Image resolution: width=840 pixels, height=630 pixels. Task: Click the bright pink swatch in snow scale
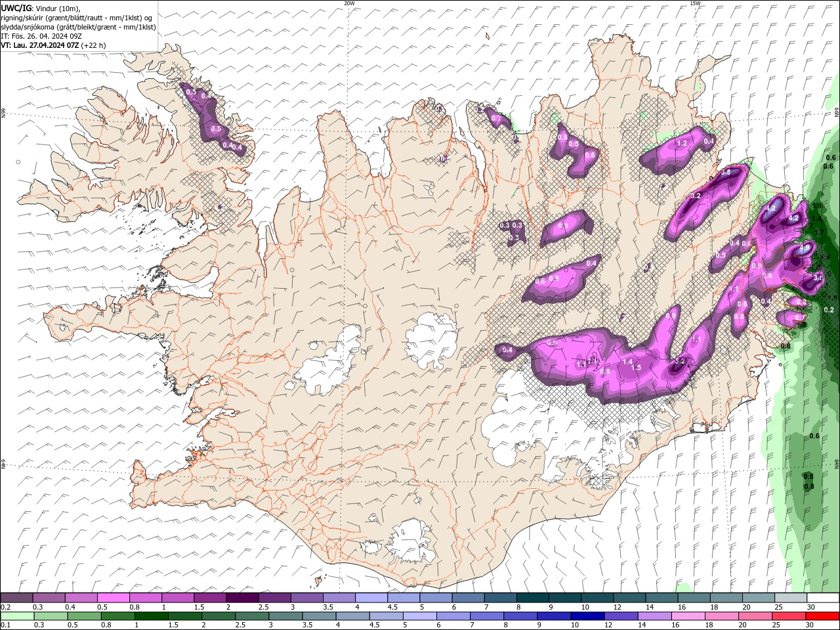113,598
